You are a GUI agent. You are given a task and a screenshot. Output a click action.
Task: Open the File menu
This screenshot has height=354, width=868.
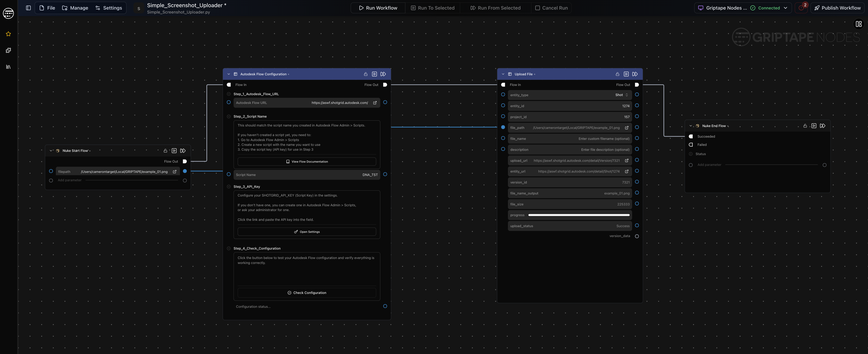coord(47,8)
